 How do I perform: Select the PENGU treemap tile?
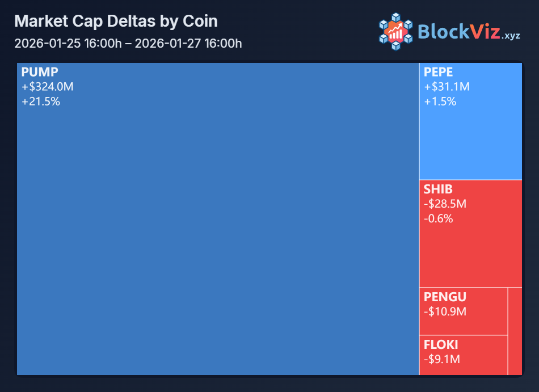pyautogui.click(x=464, y=311)
